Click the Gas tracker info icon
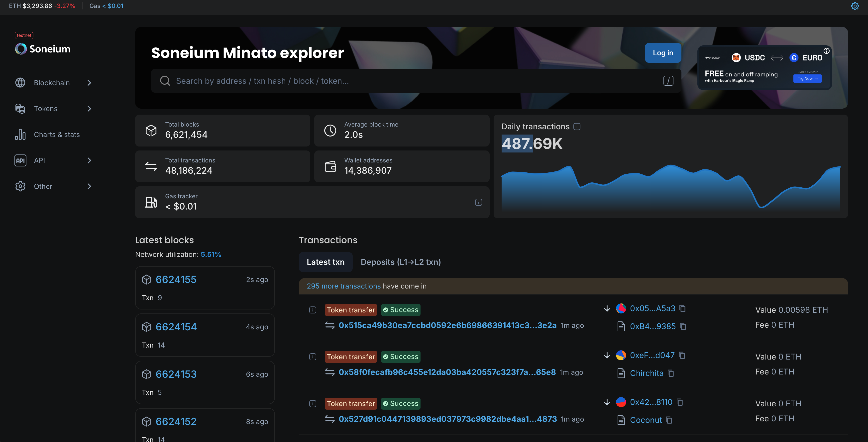The width and height of the screenshot is (868, 442). tap(478, 202)
